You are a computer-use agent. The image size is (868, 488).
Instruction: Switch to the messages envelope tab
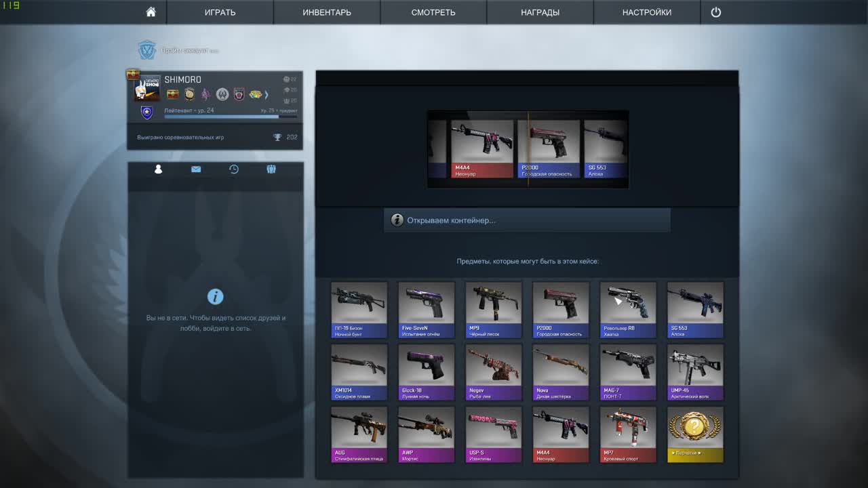[196, 169]
